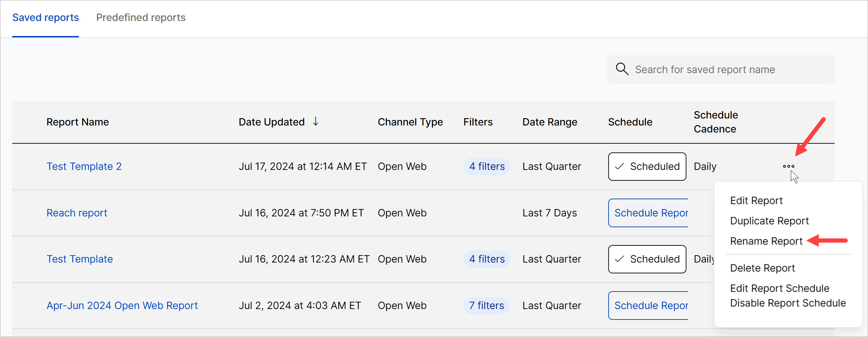The width and height of the screenshot is (868, 337).
Task: Toggle Scheduled button for Test Template 2
Action: [647, 166]
